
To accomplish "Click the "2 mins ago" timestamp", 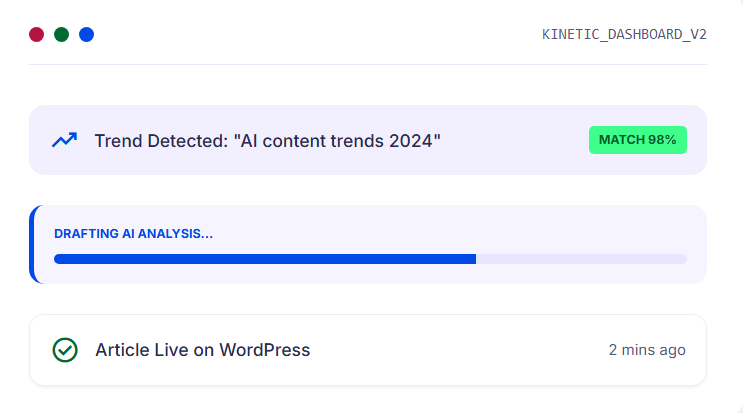I will pyautogui.click(x=647, y=350).
